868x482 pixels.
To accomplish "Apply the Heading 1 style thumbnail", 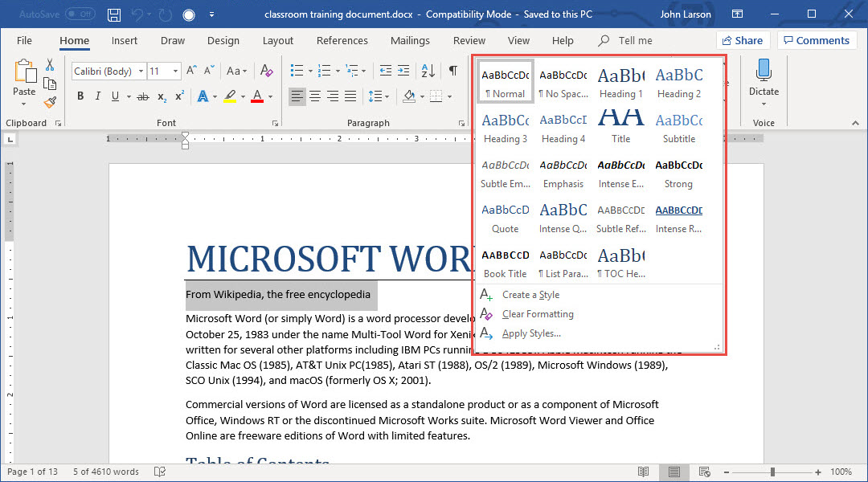I will pos(620,83).
